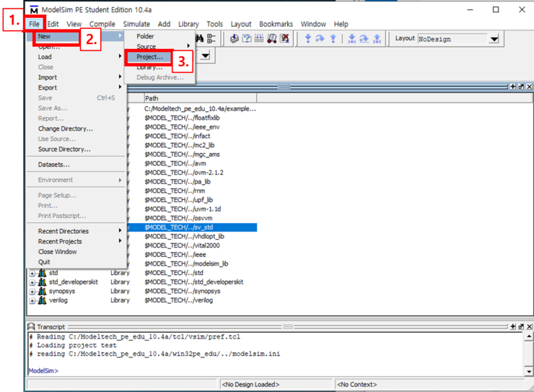
Task: Click the Step Out up-arrow icon
Action: tap(333, 38)
